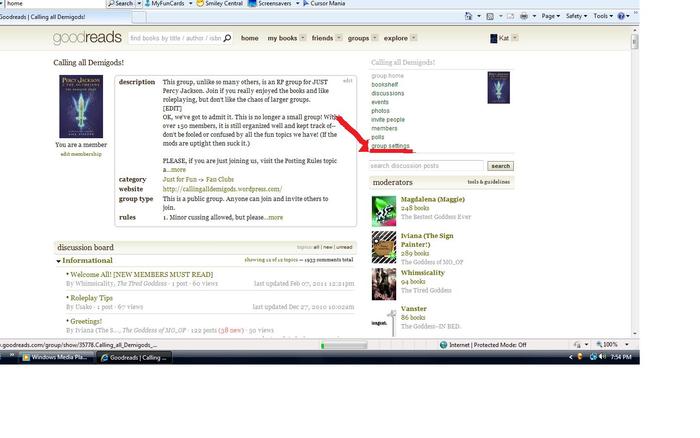This screenshot has width=700, height=438.
Task: Open Cursor Mania toolbar item
Action: (x=324, y=4)
